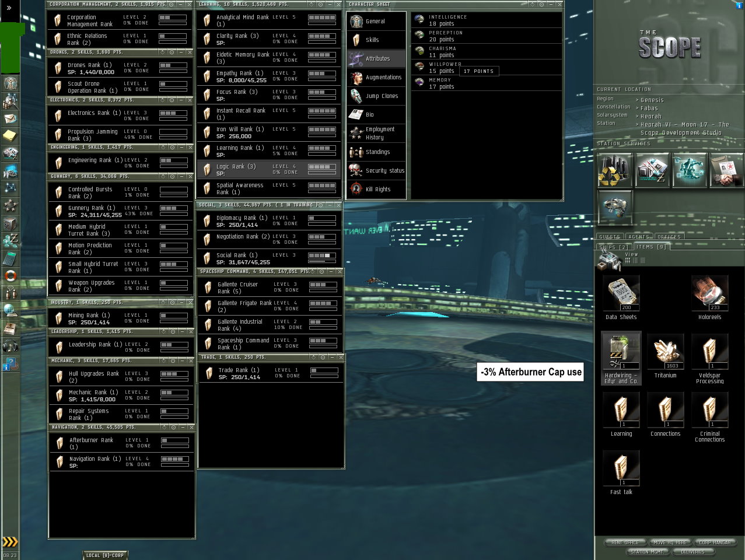Select the Criminal Connections skillbook
Viewport: 745px width, 560px height.
tap(709, 417)
